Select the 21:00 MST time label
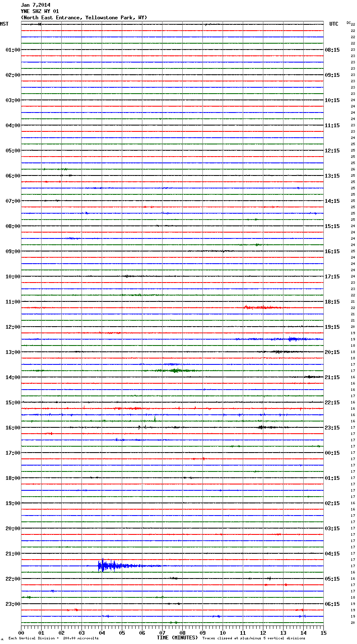 pos(13,554)
